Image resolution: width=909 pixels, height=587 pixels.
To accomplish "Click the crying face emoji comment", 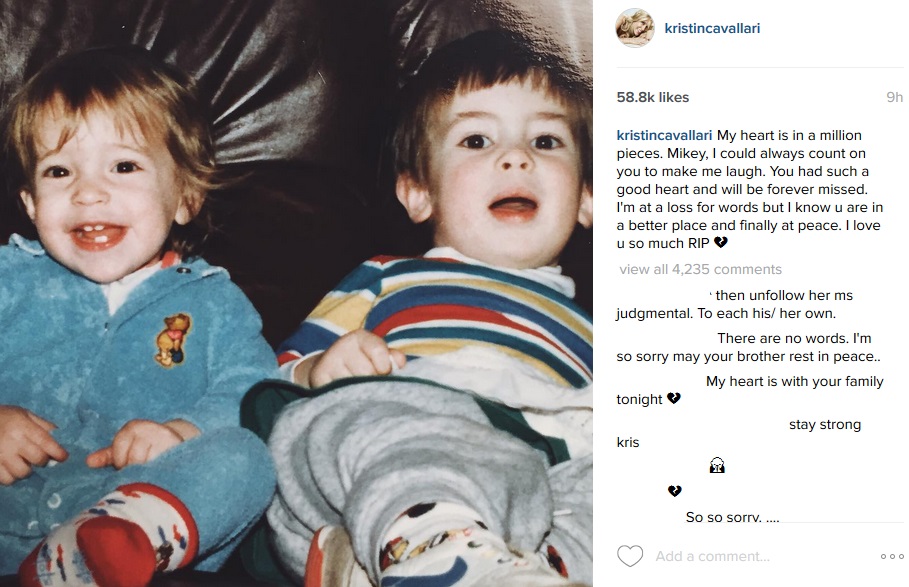I will [717, 465].
